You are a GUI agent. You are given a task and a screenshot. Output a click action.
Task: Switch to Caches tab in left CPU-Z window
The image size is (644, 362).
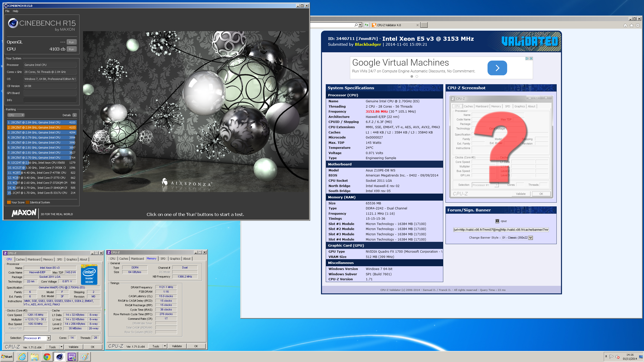click(20, 259)
